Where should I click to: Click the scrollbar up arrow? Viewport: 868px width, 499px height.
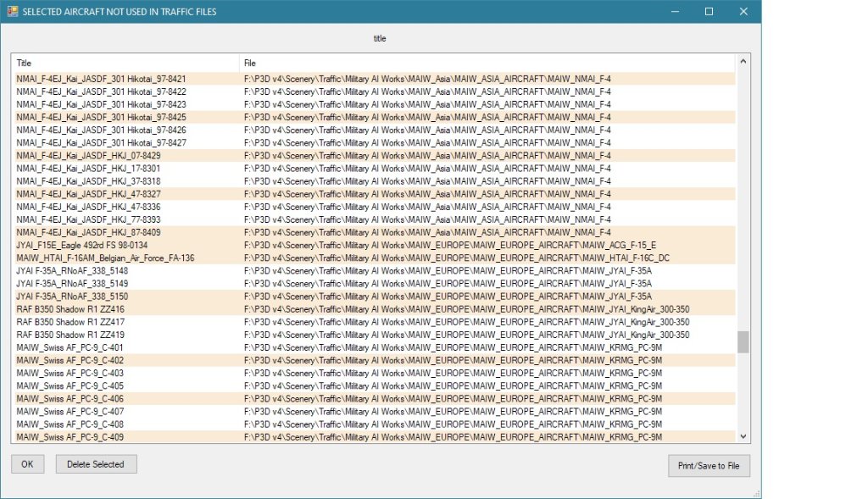pyautogui.click(x=743, y=62)
